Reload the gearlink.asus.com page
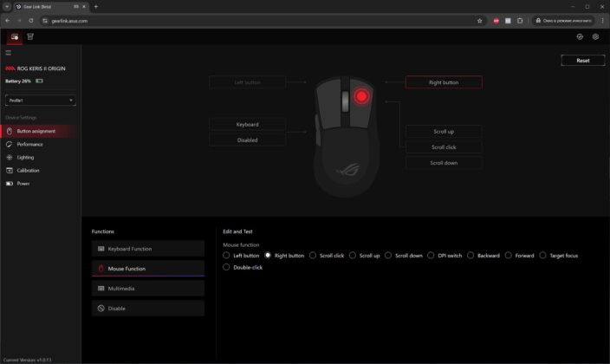 tap(31, 21)
